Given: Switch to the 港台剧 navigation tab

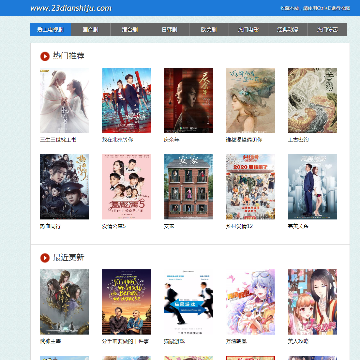Looking at the screenshot, I should click(130, 30).
